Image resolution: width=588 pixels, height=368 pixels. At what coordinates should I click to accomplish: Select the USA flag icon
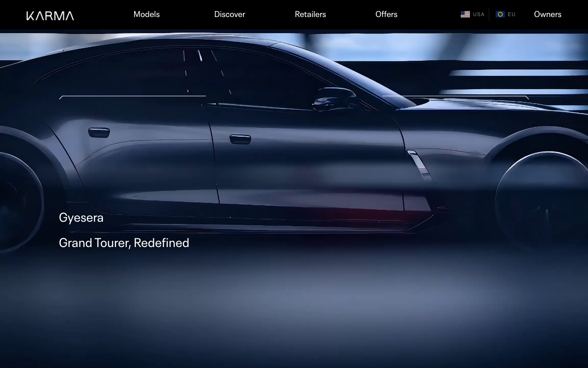(x=465, y=14)
